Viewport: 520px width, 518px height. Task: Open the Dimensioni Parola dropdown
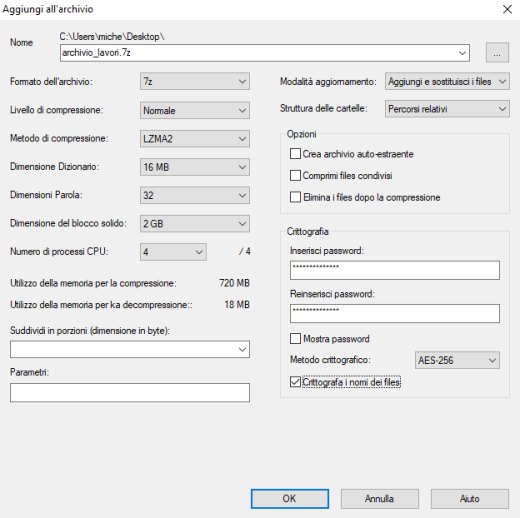tap(195, 195)
